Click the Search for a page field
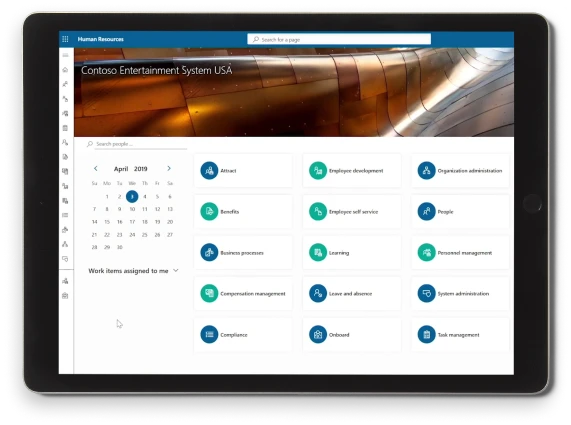 point(339,39)
